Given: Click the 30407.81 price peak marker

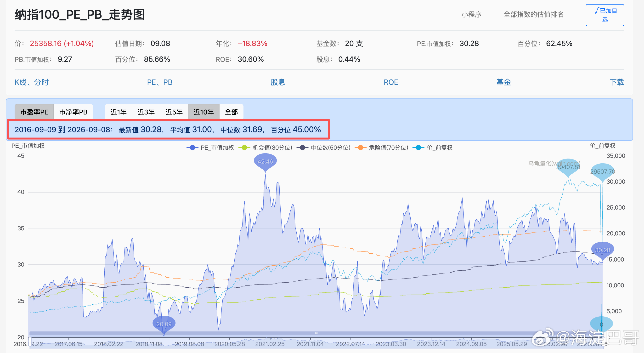Looking at the screenshot, I should pos(568,167).
